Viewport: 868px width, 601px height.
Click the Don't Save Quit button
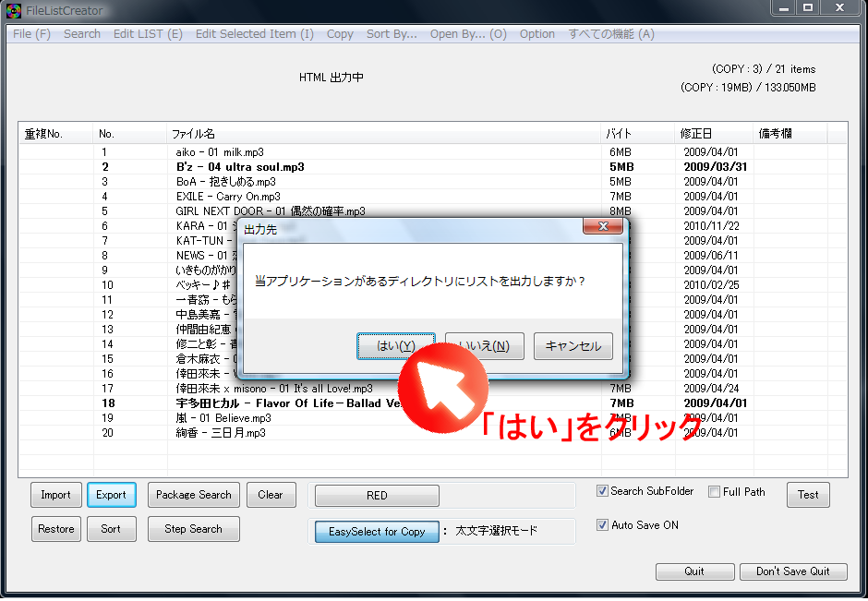(x=793, y=571)
